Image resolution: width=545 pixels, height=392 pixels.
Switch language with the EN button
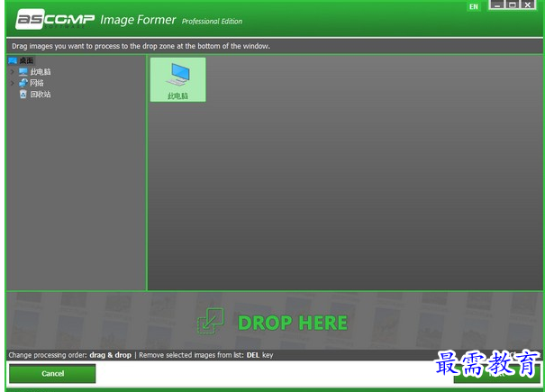[x=474, y=6]
